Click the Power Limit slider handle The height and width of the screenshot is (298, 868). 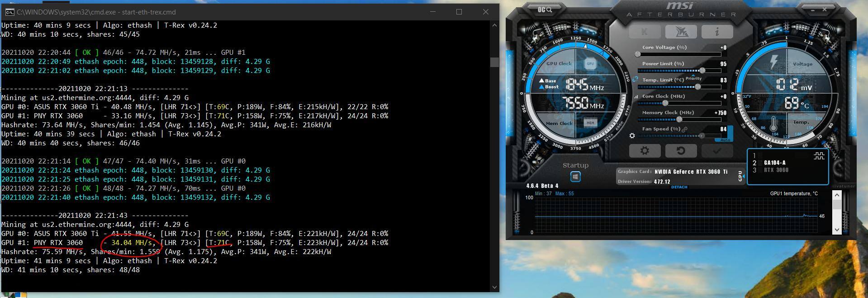pyautogui.click(x=702, y=71)
